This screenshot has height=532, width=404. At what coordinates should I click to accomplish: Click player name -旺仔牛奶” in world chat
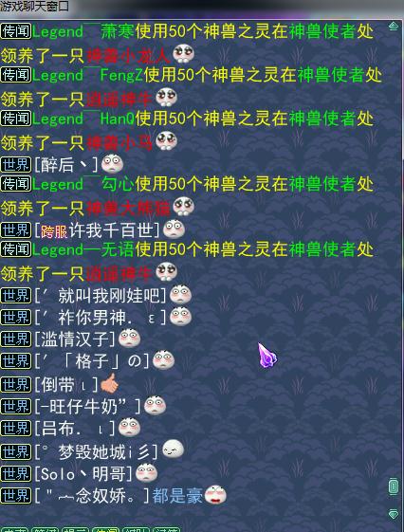pos(87,406)
